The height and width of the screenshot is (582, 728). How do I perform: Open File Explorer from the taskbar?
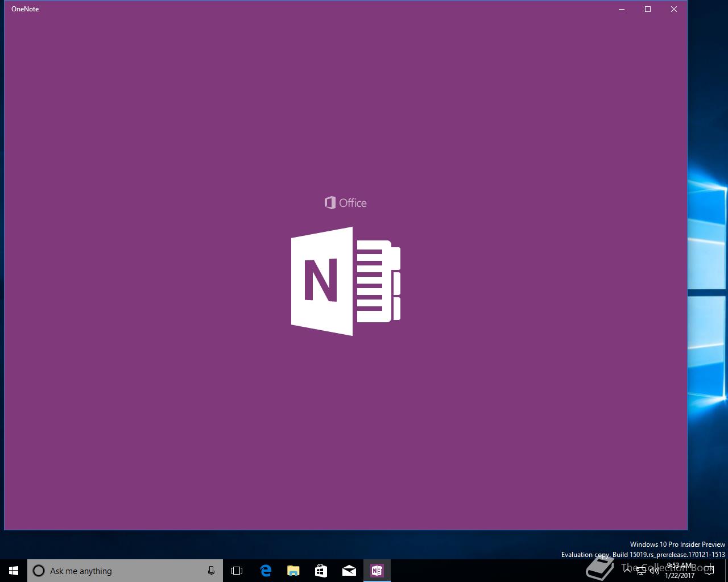pos(293,571)
